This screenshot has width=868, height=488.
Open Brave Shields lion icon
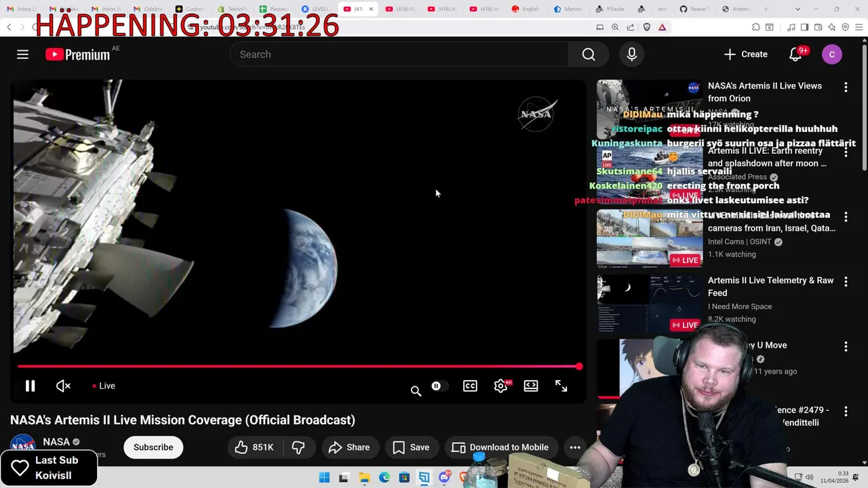[x=646, y=27]
